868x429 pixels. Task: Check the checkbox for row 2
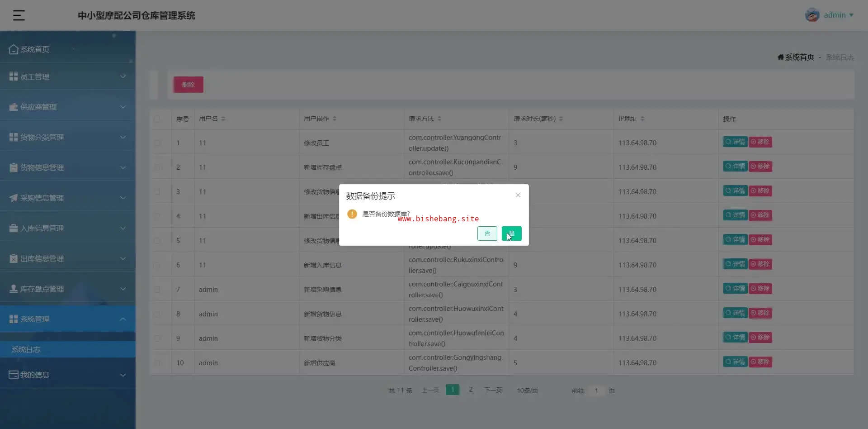coord(157,167)
